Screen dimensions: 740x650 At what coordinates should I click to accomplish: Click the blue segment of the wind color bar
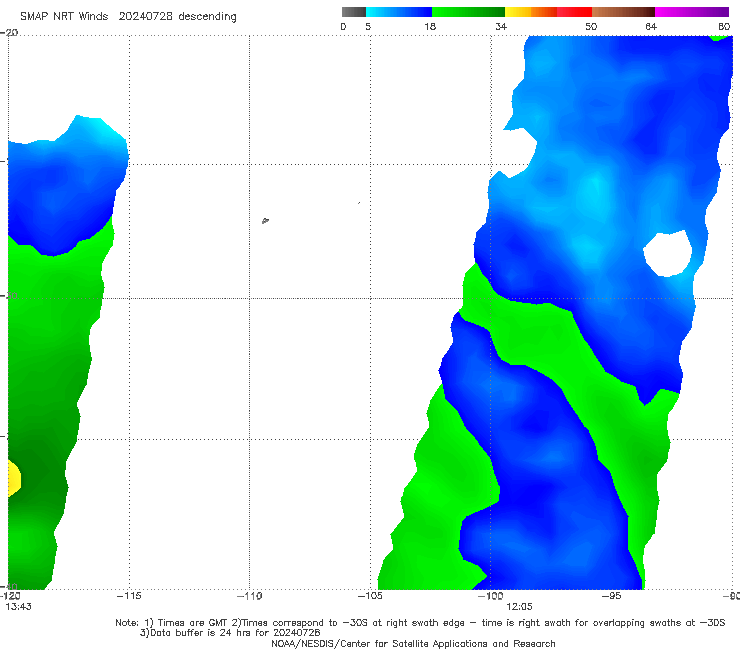pyautogui.click(x=399, y=12)
